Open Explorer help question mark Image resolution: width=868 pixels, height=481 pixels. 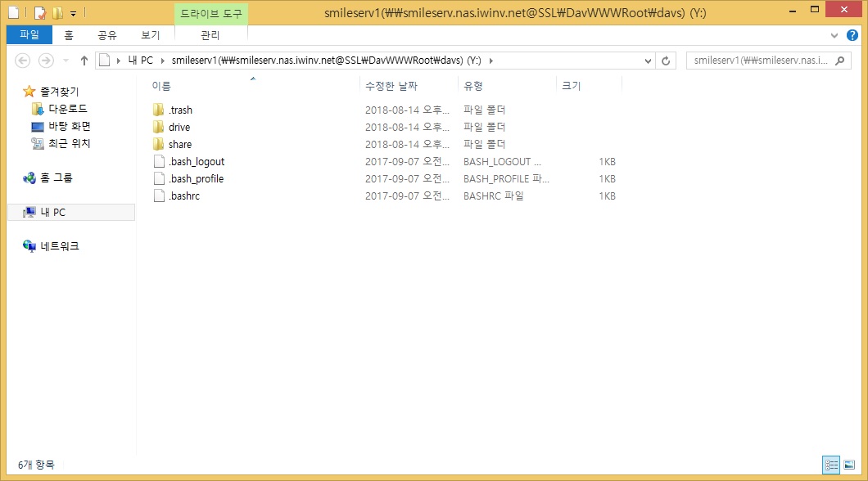tap(852, 35)
